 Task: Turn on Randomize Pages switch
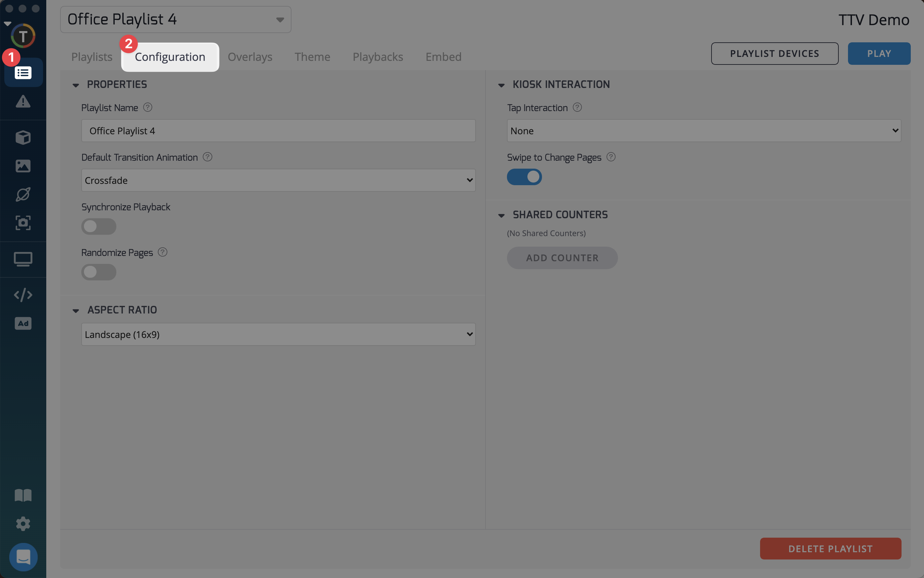pyautogui.click(x=98, y=272)
